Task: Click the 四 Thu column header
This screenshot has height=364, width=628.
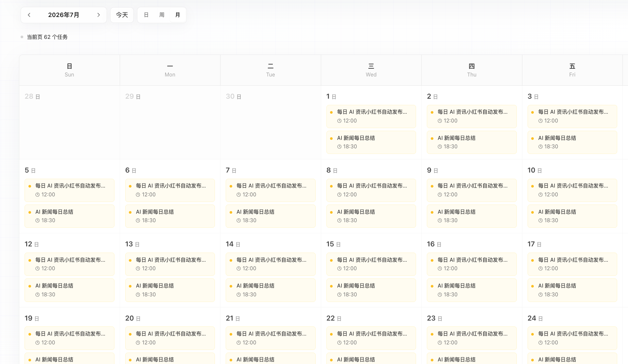Action: pos(472,70)
